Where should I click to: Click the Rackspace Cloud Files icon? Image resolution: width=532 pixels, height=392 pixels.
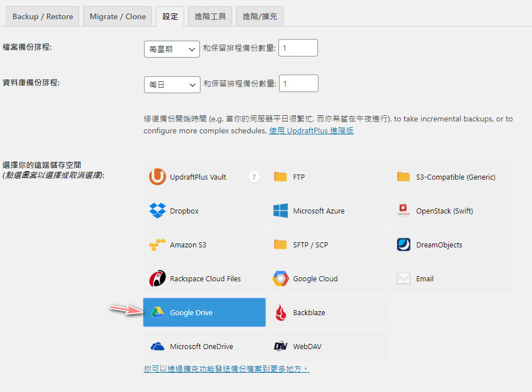pyautogui.click(x=157, y=278)
